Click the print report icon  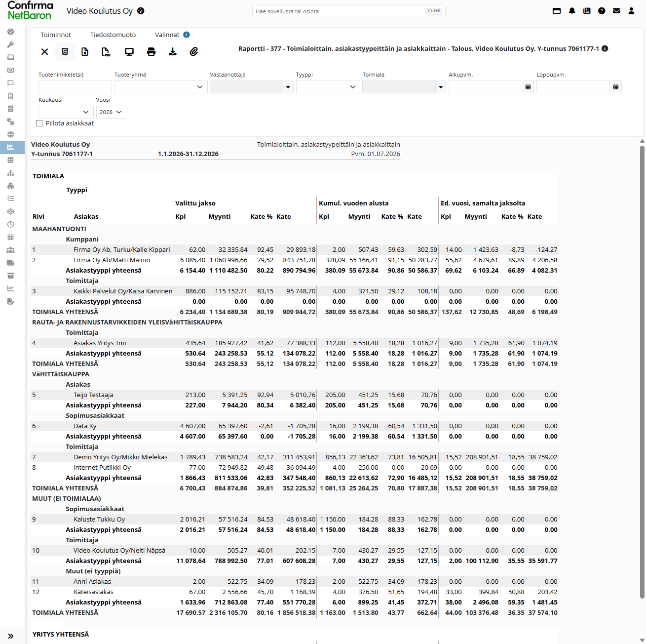coord(152,52)
